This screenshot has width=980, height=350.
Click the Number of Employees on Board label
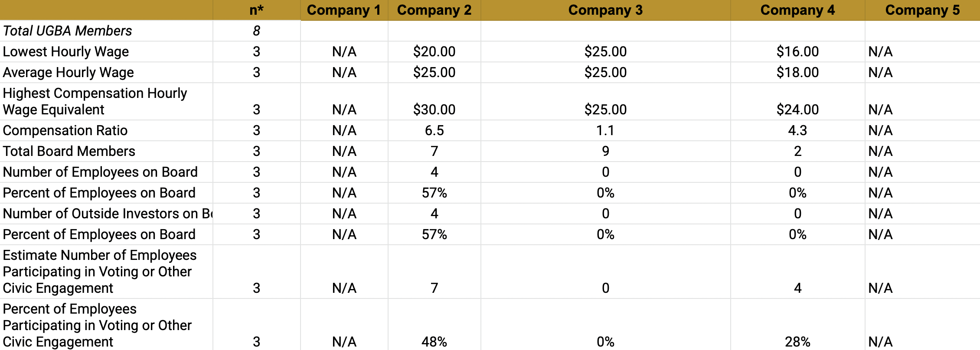(x=100, y=172)
